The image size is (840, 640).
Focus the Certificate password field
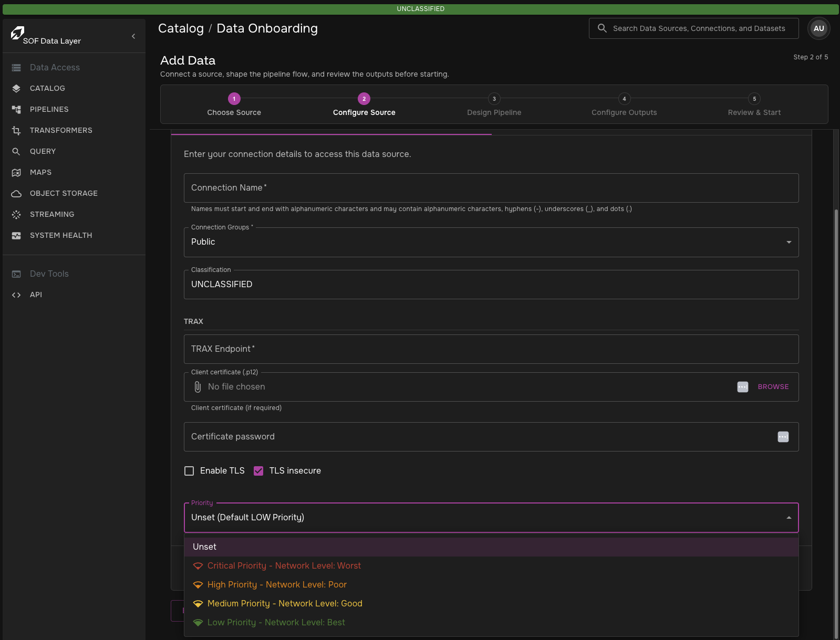(491, 437)
